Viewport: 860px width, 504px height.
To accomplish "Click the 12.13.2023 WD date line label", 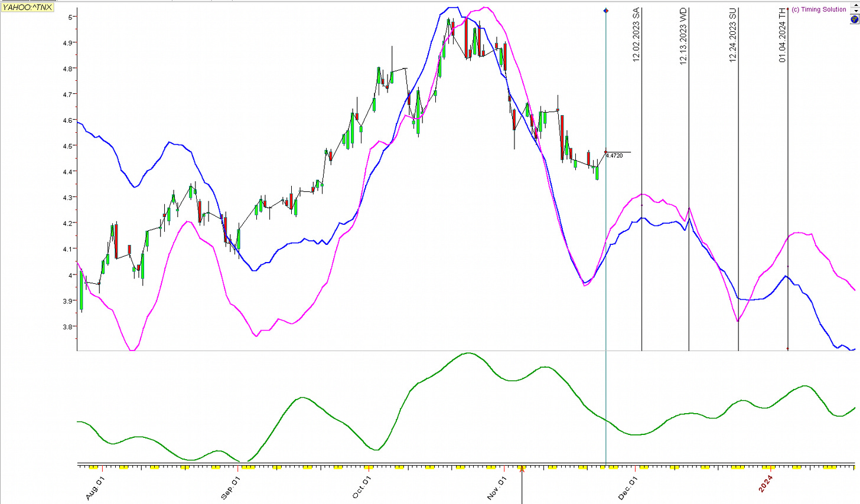I will tap(683, 36).
